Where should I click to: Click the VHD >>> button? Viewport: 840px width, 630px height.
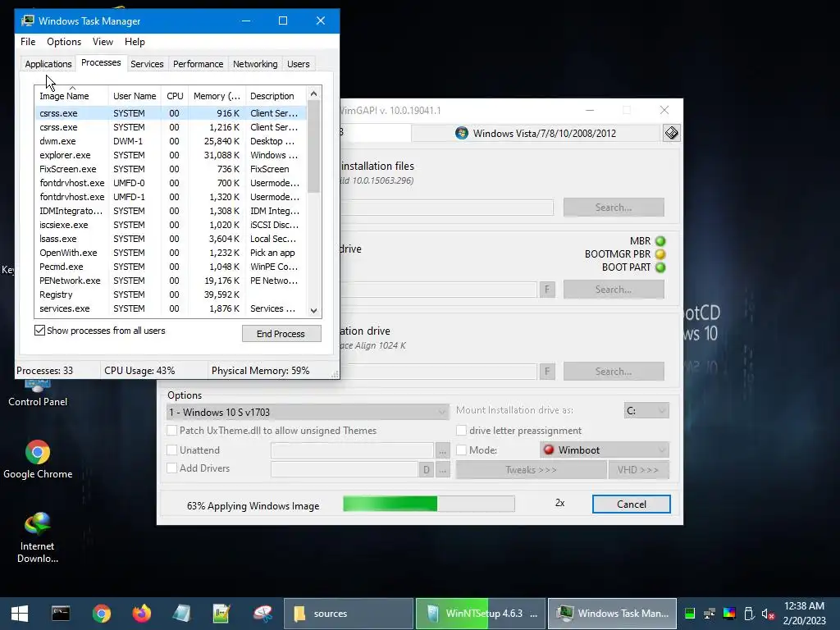pyautogui.click(x=638, y=470)
